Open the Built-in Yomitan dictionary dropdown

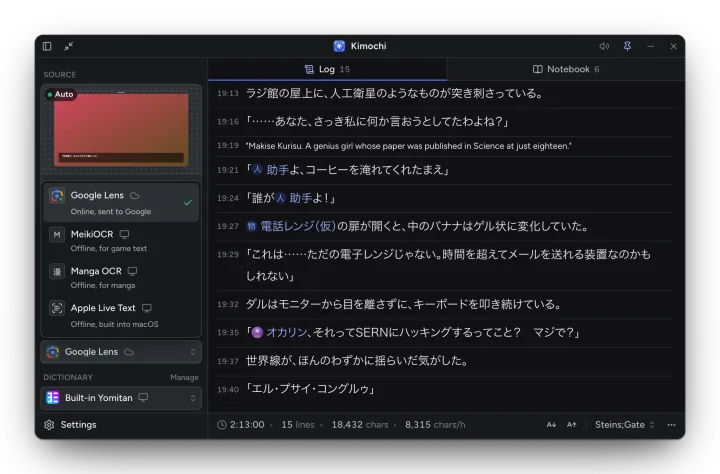(x=121, y=398)
